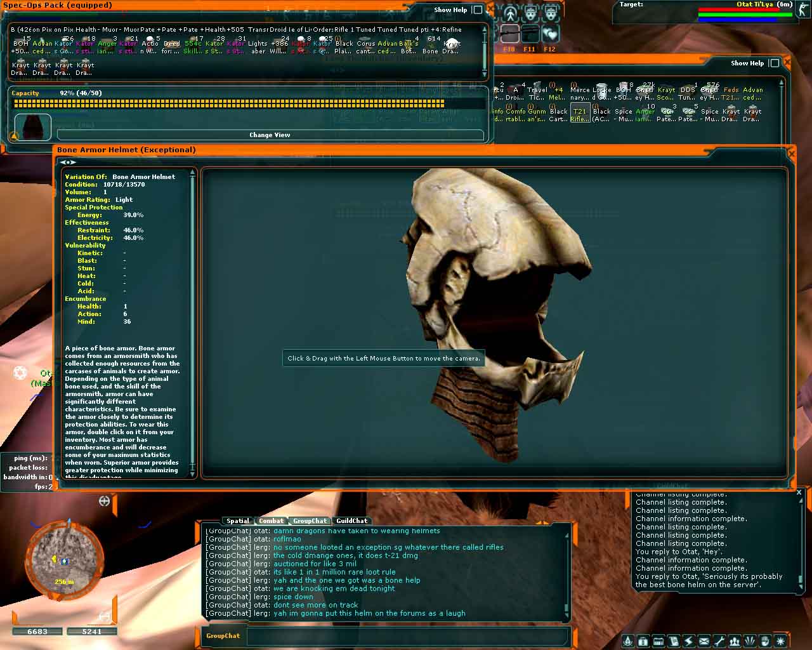Screen dimensions: 812x650
Task: Select the Feds T21 item in inventory
Action: pos(731,90)
